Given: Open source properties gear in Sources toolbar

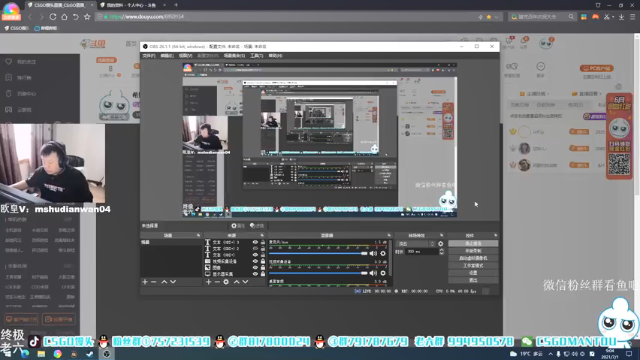Looking at the screenshot, I should tap(226, 282).
